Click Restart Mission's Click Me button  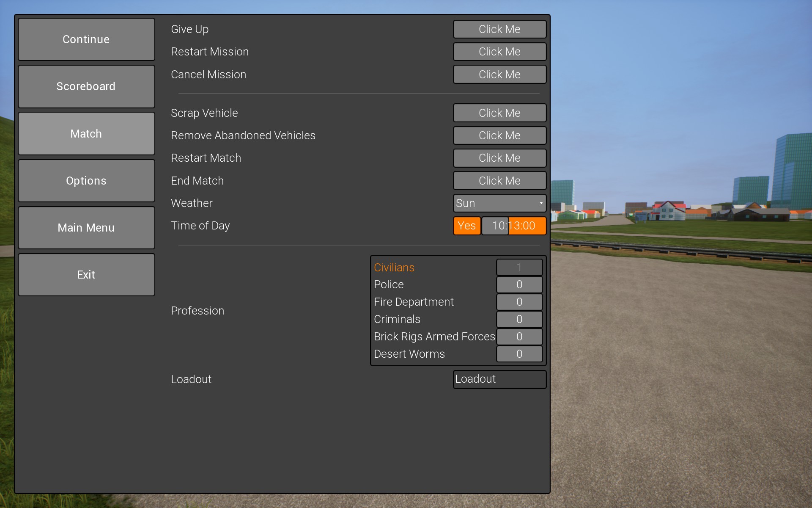pos(499,52)
